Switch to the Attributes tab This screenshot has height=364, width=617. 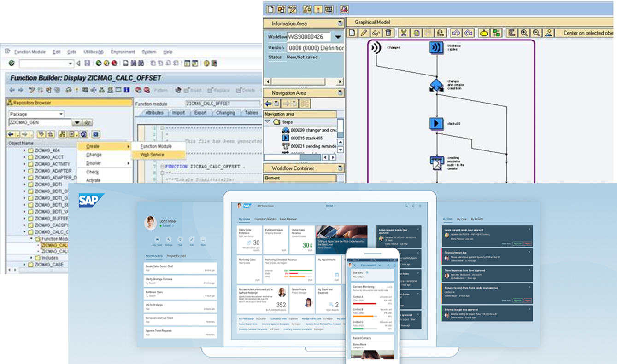pos(154,113)
